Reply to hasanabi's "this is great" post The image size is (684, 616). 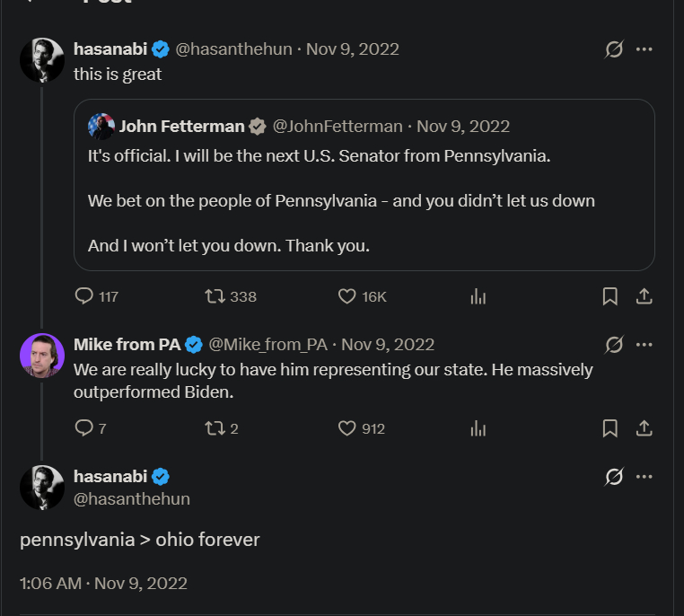[84, 296]
